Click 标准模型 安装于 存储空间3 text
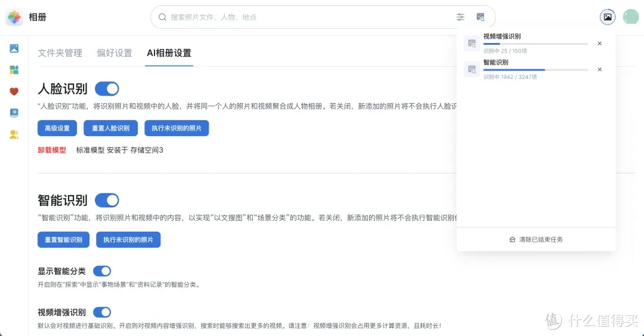The image size is (644, 336). pyautogui.click(x=119, y=150)
